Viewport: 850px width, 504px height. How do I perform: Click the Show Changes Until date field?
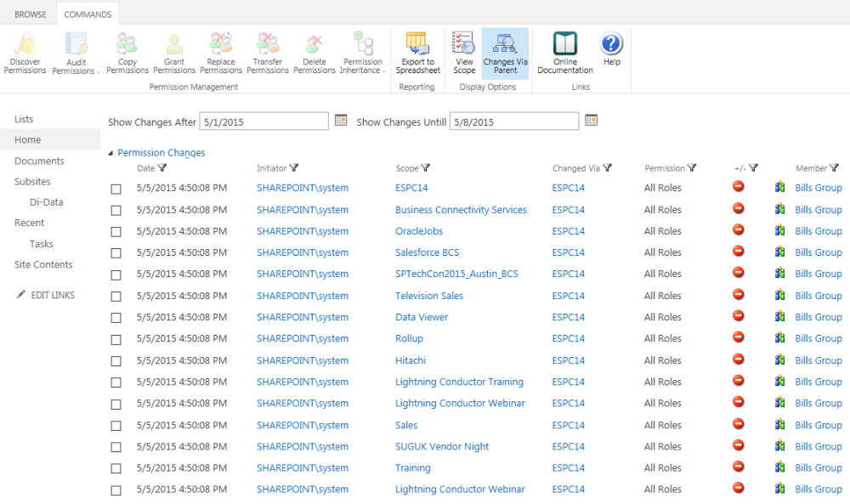[514, 122]
